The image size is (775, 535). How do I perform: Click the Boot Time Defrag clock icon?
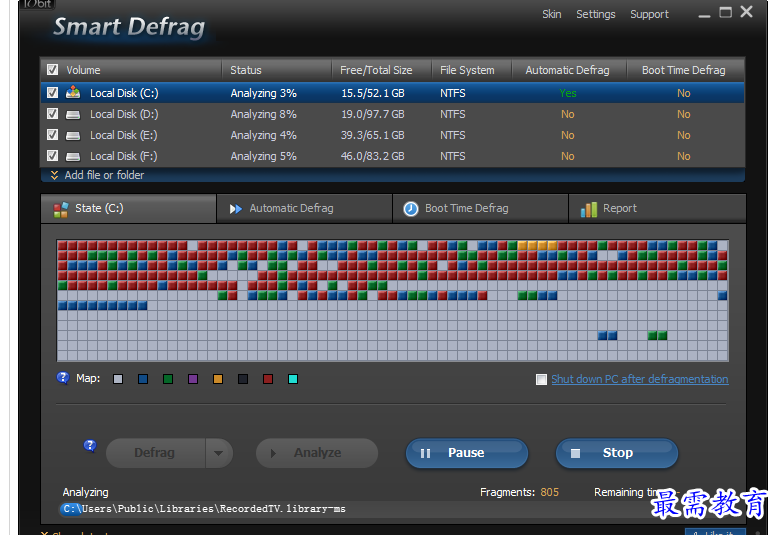point(411,209)
